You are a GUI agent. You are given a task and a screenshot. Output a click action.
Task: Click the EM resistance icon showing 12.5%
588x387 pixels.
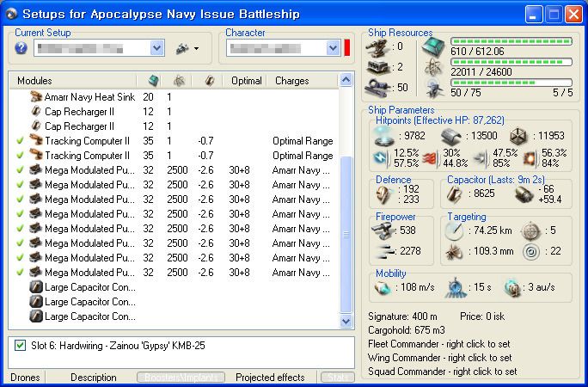(383, 158)
